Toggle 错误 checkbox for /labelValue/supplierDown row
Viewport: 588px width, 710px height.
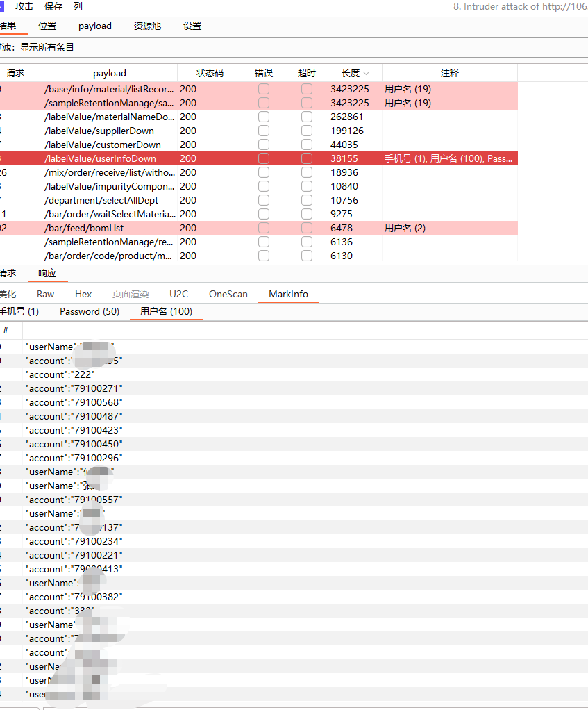click(x=264, y=131)
